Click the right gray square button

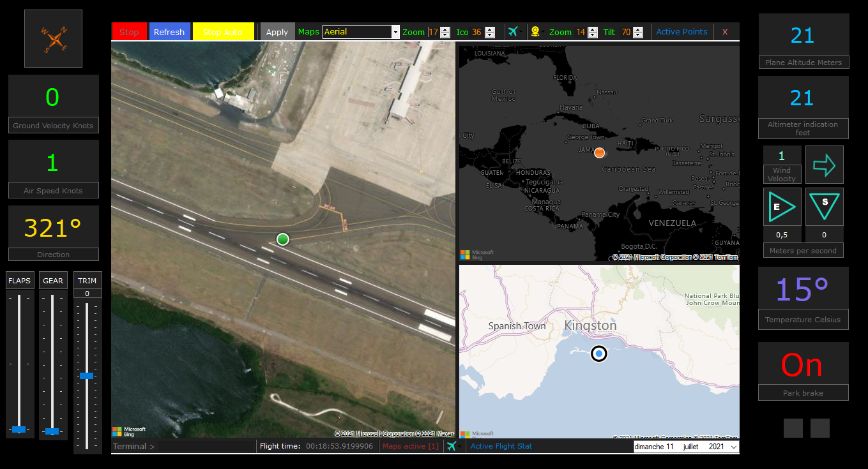820,428
